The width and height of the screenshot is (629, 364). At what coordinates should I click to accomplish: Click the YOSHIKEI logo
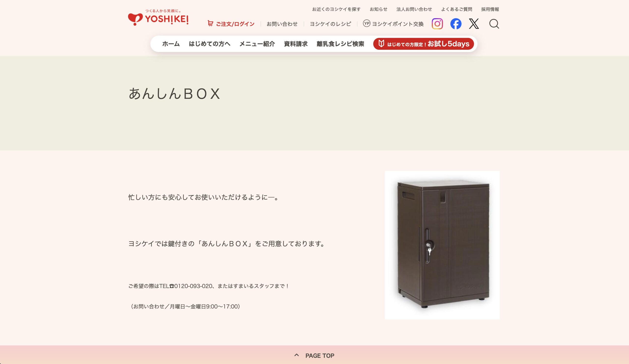click(158, 17)
